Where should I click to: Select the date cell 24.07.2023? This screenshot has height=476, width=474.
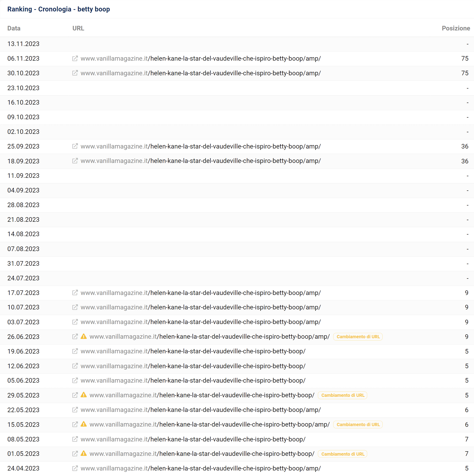[x=23, y=278]
